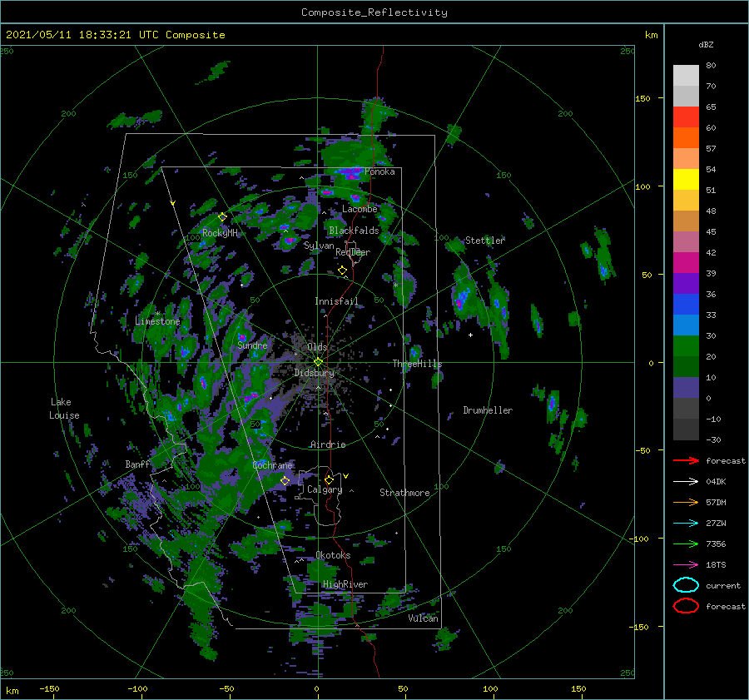This screenshot has width=749, height=700.
Task: Click the Strathmore label
Action: (x=404, y=493)
